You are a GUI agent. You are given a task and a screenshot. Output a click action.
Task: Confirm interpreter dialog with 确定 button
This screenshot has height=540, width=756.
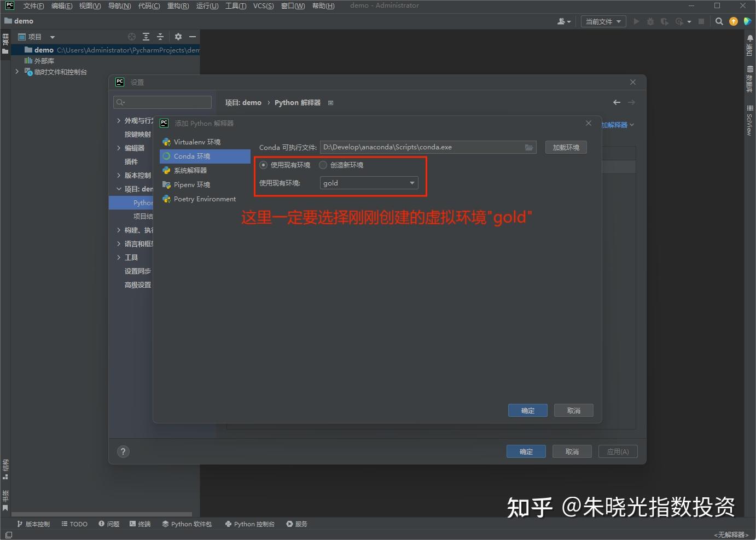pos(527,410)
